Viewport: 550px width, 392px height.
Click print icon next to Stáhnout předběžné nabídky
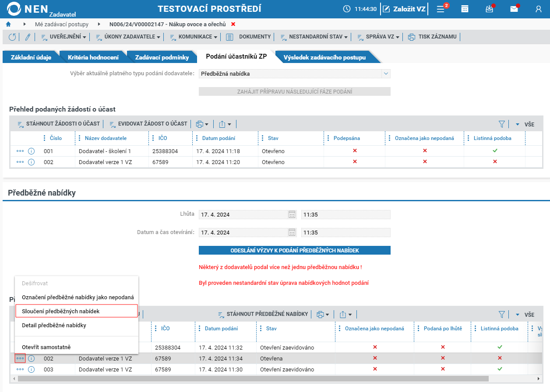[x=323, y=314]
